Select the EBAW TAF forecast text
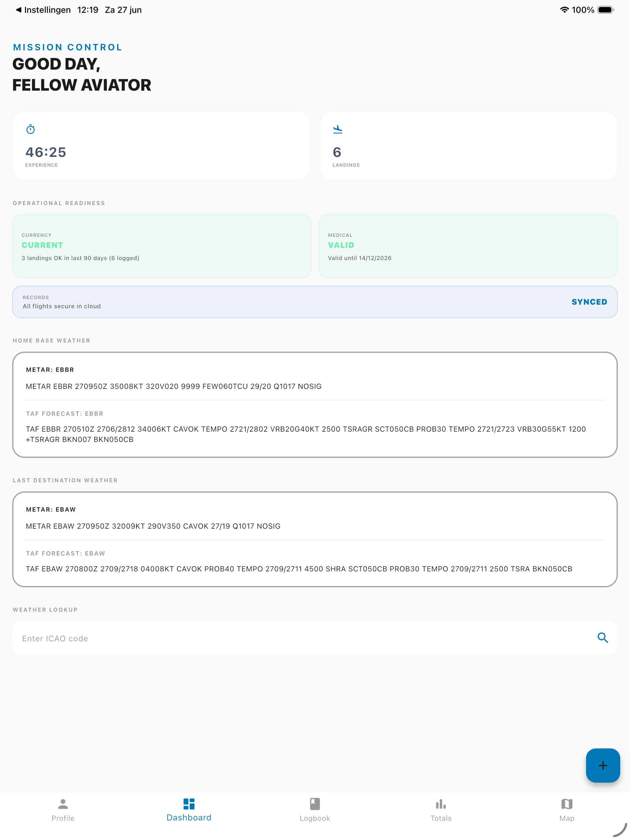Image resolution: width=630 pixels, height=840 pixels. pos(299,569)
